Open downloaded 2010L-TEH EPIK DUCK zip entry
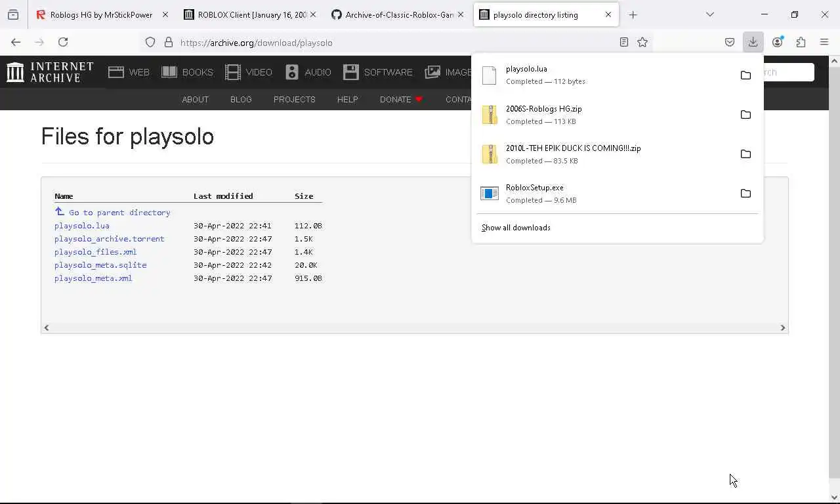The width and height of the screenshot is (840, 504). click(604, 154)
